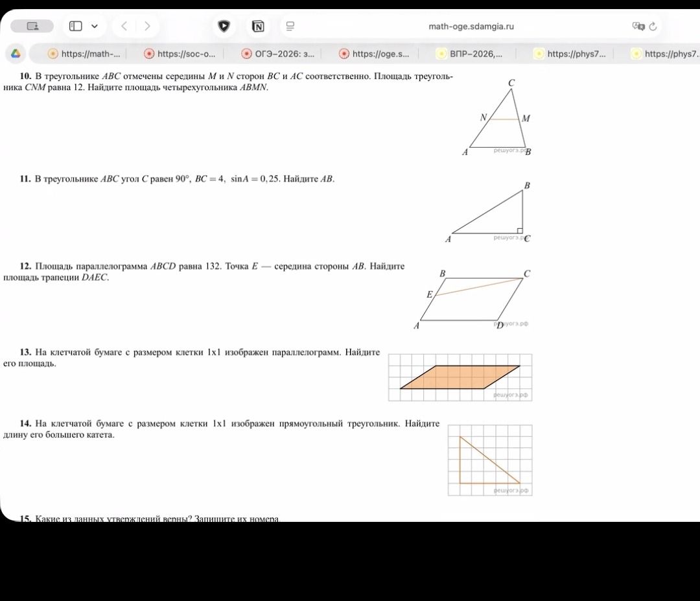Go back with the back arrow

(124, 26)
